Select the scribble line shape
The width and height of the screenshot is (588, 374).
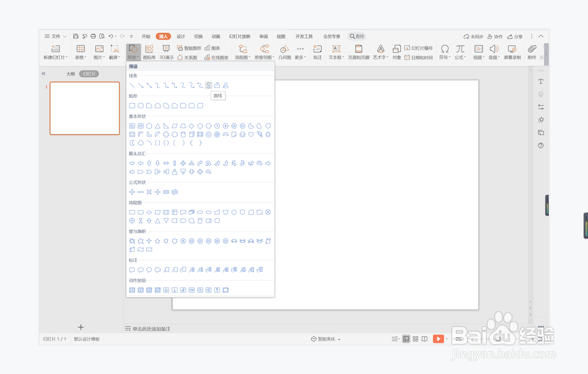click(226, 85)
